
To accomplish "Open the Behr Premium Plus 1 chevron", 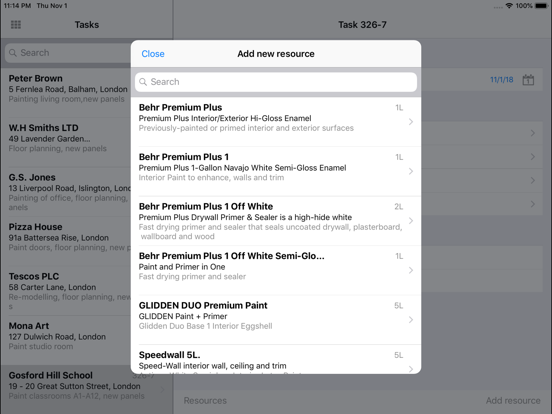I will [411, 171].
